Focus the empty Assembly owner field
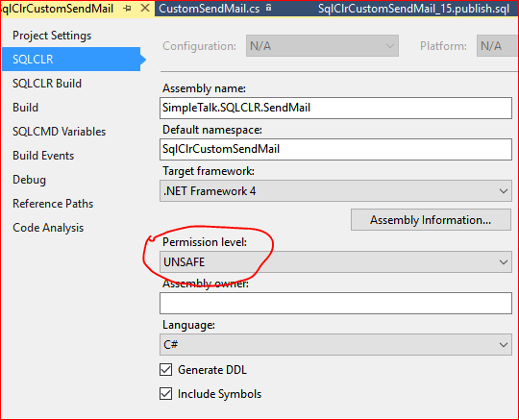 tap(335, 303)
